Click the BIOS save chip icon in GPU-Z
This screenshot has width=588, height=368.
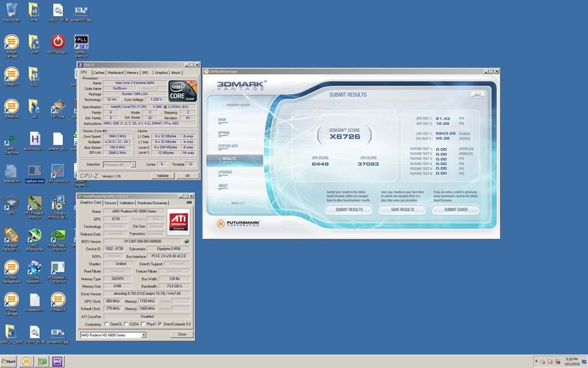coord(187,241)
